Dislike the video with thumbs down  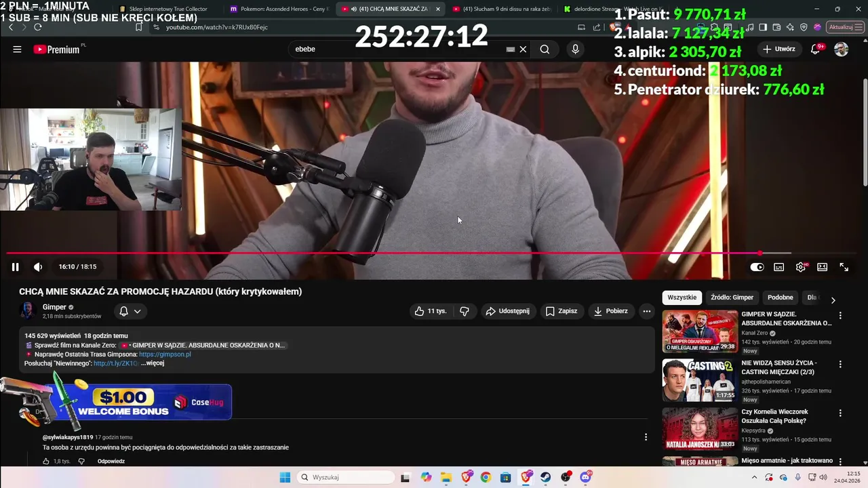(x=465, y=311)
